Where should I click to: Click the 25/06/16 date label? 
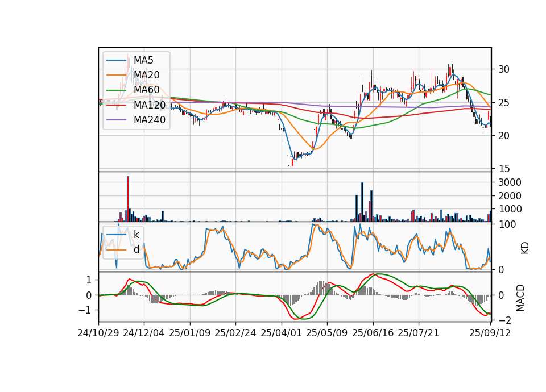(373, 333)
